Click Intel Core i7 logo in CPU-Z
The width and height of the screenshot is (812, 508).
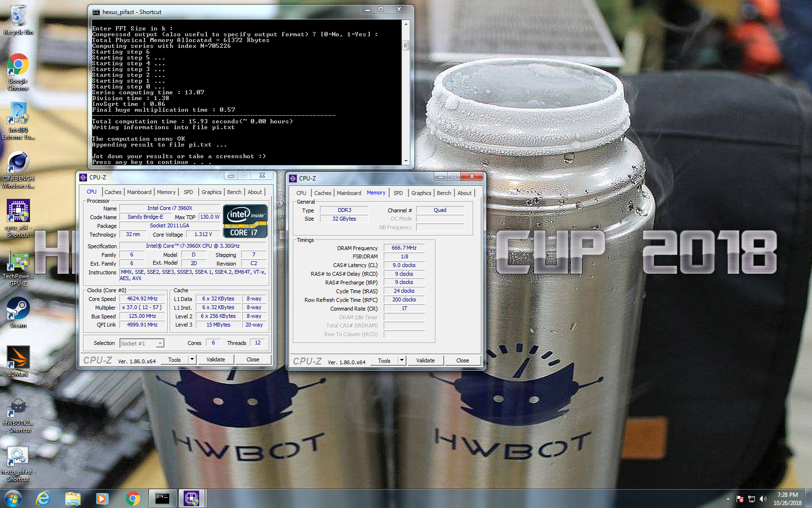[x=245, y=221]
